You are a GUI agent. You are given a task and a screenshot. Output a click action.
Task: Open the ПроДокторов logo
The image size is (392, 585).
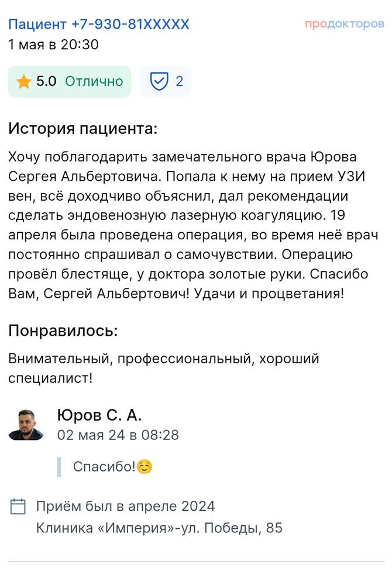click(345, 25)
